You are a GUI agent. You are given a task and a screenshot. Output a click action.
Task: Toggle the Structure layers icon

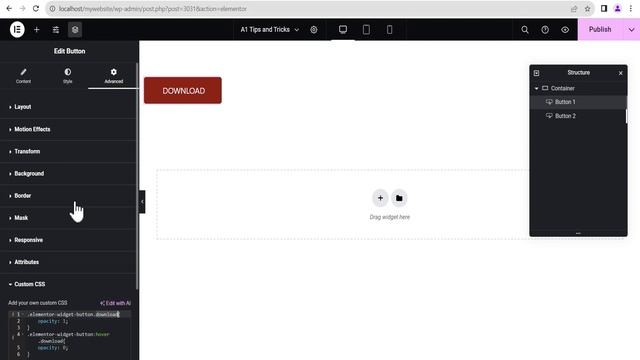click(x=75, y=29)
